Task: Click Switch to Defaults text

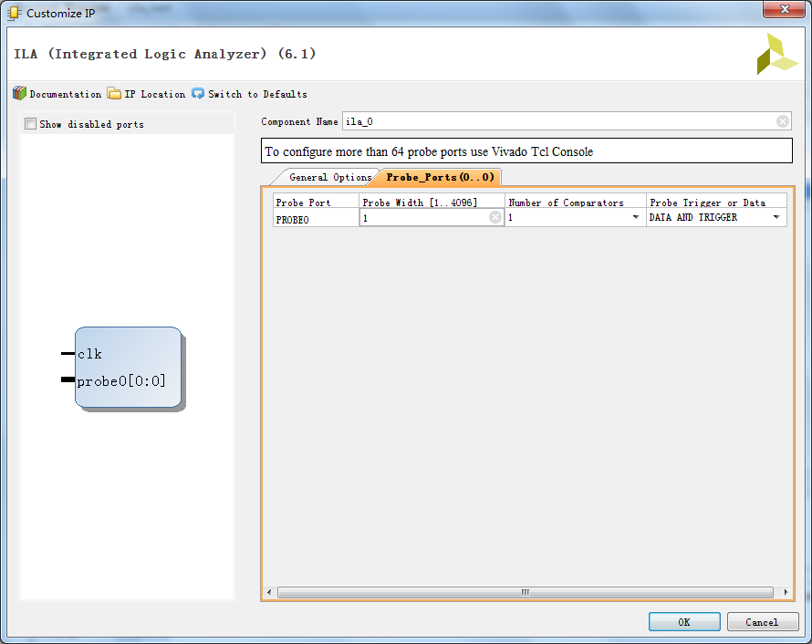Action: point(257,94)
